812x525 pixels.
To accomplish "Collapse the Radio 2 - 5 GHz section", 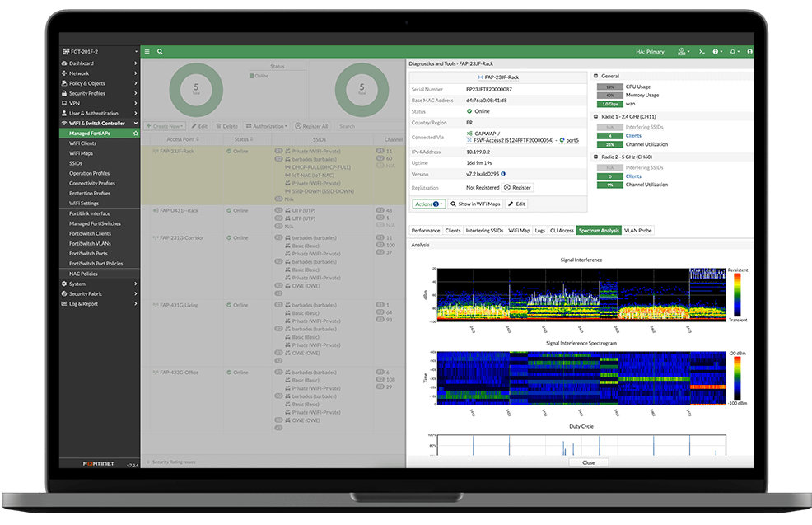I will point(595,157).
